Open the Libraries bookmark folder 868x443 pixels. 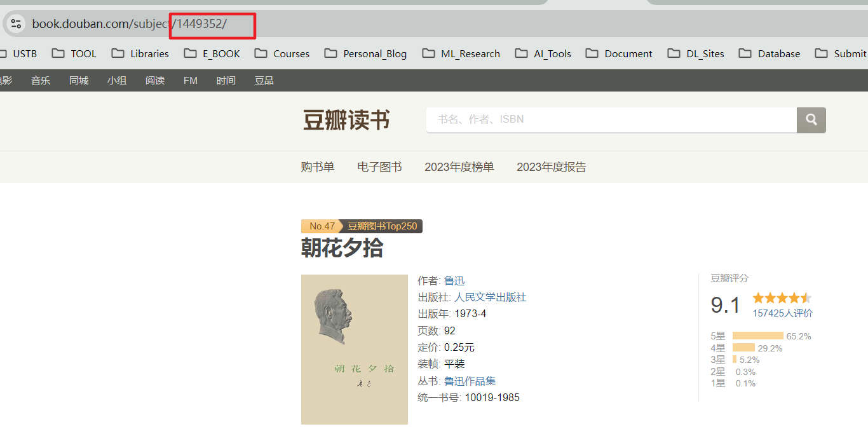click(140, 53)
